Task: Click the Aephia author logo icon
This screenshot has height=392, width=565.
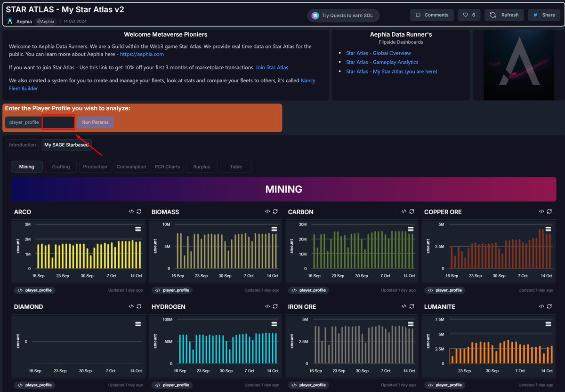Action: (10, 21)
